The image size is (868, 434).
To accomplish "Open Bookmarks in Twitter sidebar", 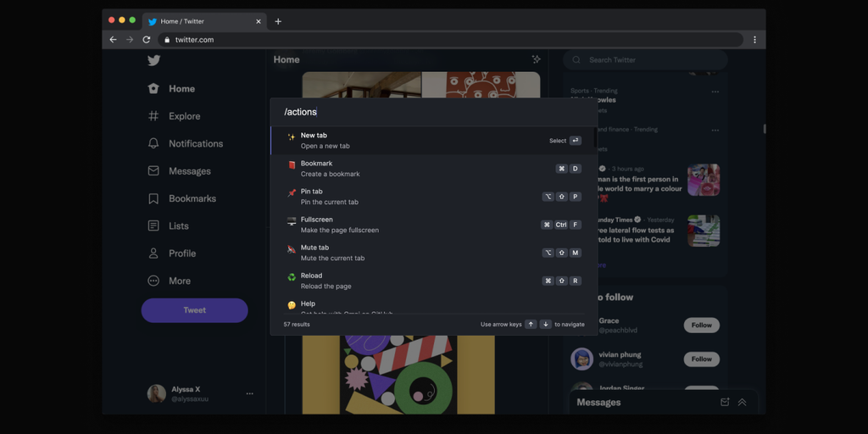I will click(182, 198).
